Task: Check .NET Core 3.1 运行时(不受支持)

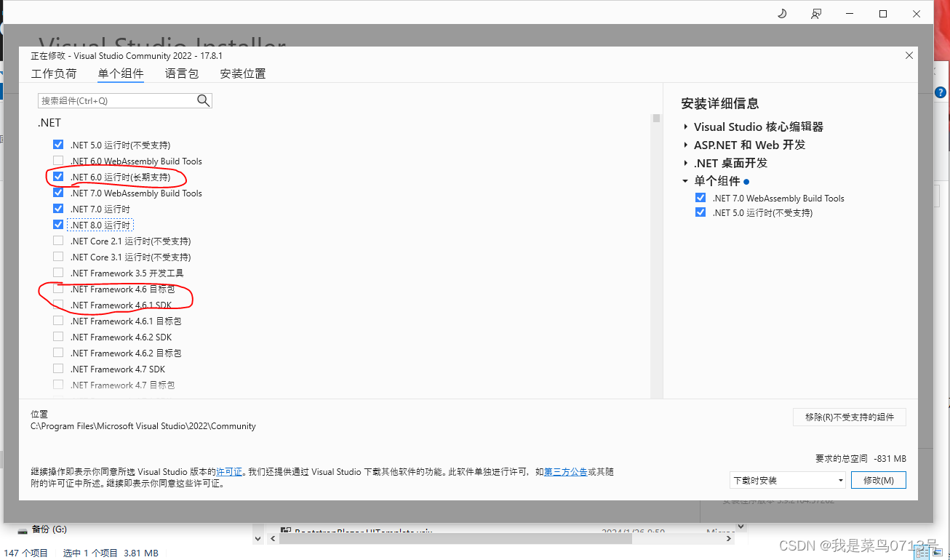Action: 58,257
